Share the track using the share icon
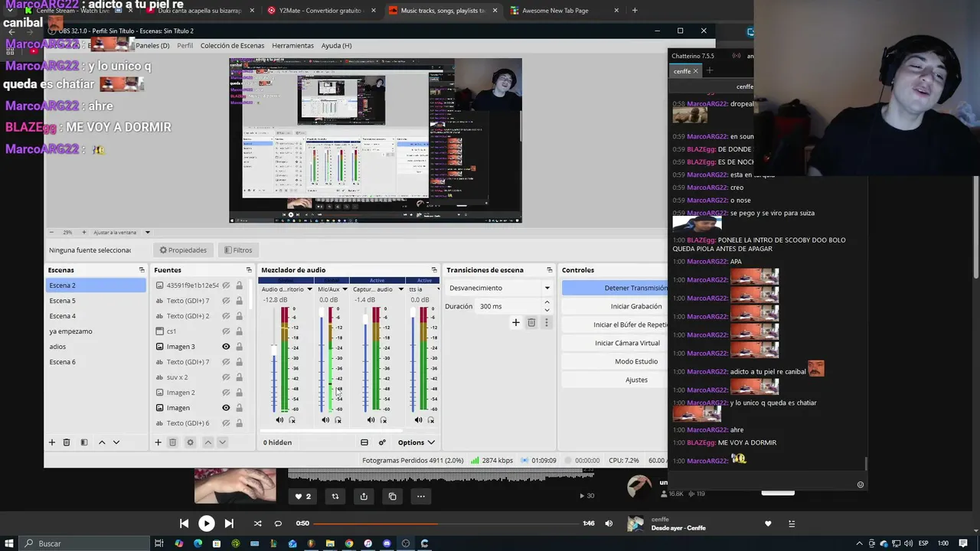 [x=364, y=496]
